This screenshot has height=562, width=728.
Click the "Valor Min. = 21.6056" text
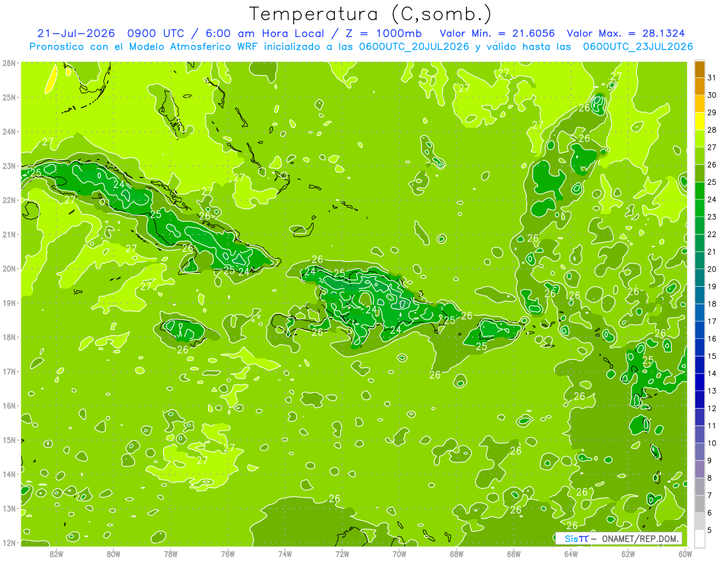[497, 33]
